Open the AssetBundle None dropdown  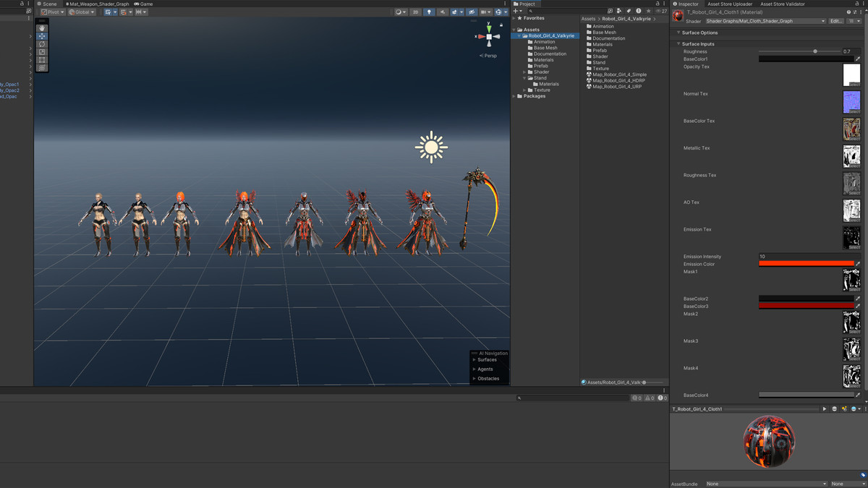[x=767, y=484]
